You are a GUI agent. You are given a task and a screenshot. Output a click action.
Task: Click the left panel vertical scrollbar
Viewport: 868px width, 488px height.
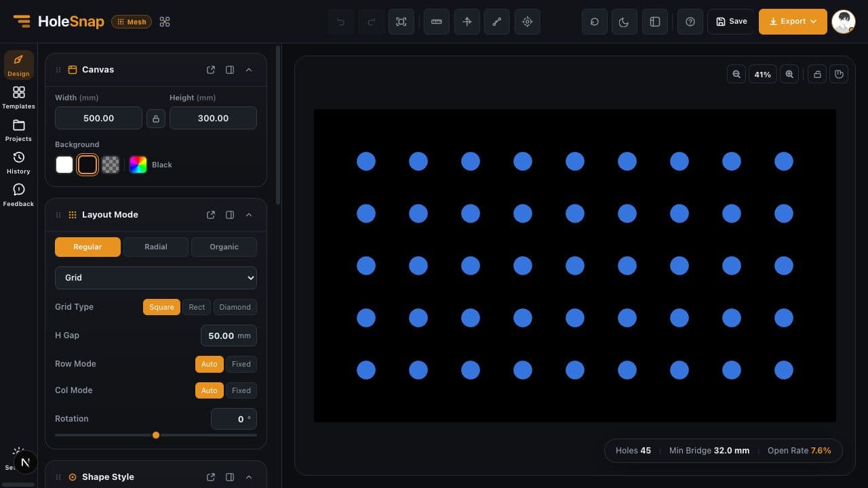coord(278,125)
